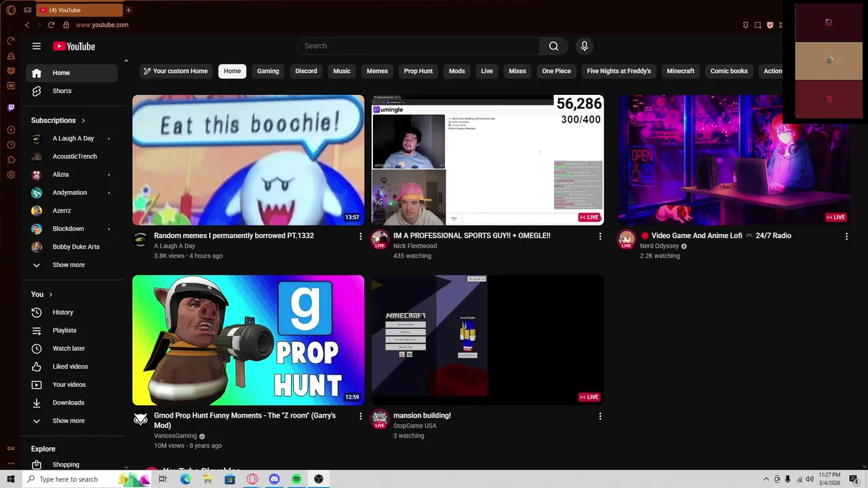
Task: Open options menu for mansion building stream
Action: [600, 416]
